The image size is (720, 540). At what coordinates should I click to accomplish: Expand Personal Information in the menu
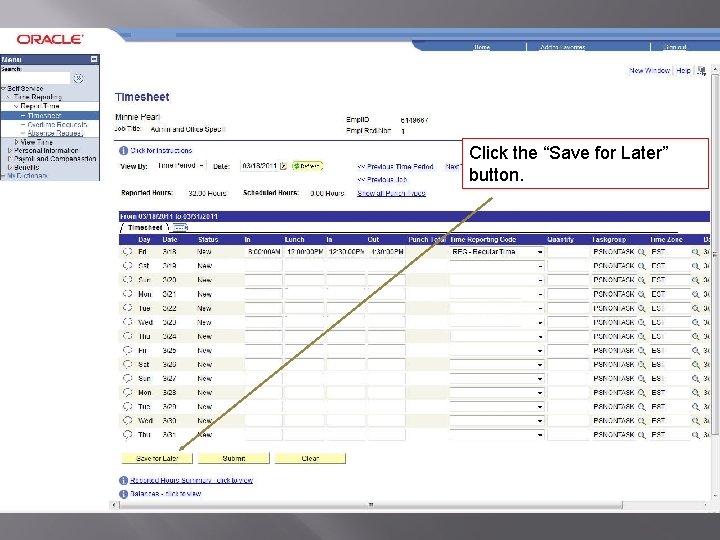pos(10,150)
